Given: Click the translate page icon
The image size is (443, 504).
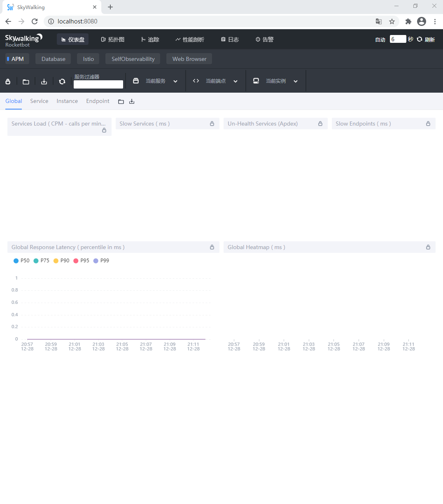Looking at the screenshot, I should point(379,21).
